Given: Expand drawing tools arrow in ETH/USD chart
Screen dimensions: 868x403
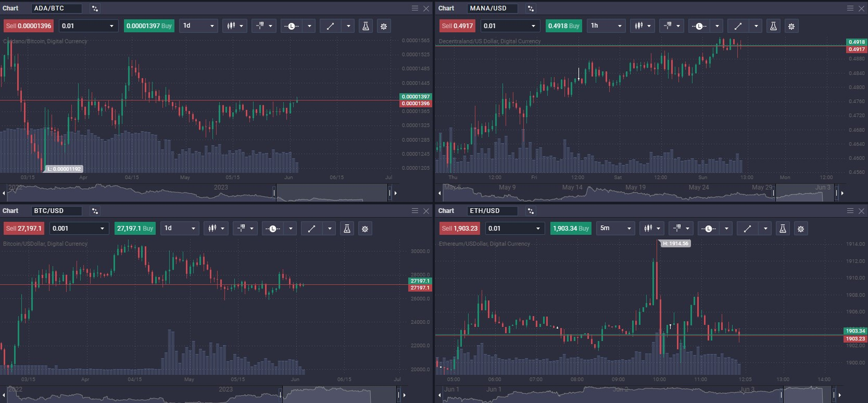Looking at the screenshot, I should coord(765,228).
